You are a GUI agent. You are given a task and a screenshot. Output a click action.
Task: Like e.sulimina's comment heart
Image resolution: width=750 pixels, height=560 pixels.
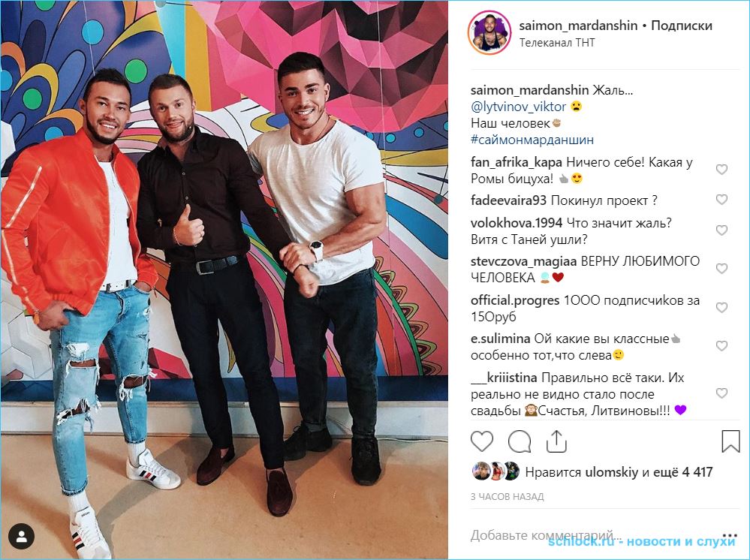coord(721,346)
